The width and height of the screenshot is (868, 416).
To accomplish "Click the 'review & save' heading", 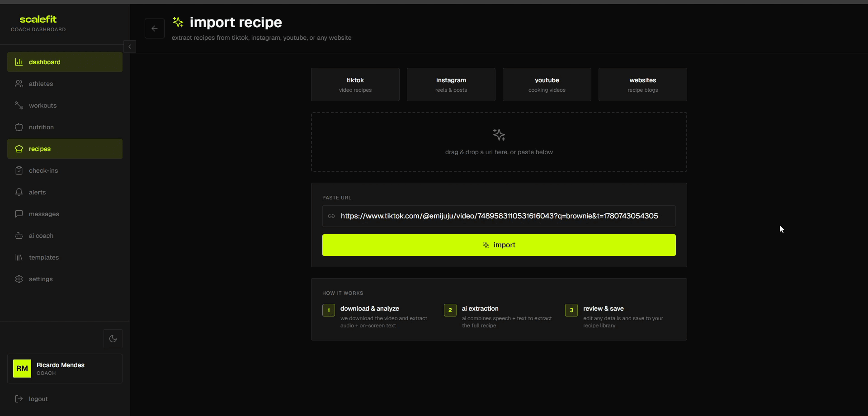I will coord(604,308).
